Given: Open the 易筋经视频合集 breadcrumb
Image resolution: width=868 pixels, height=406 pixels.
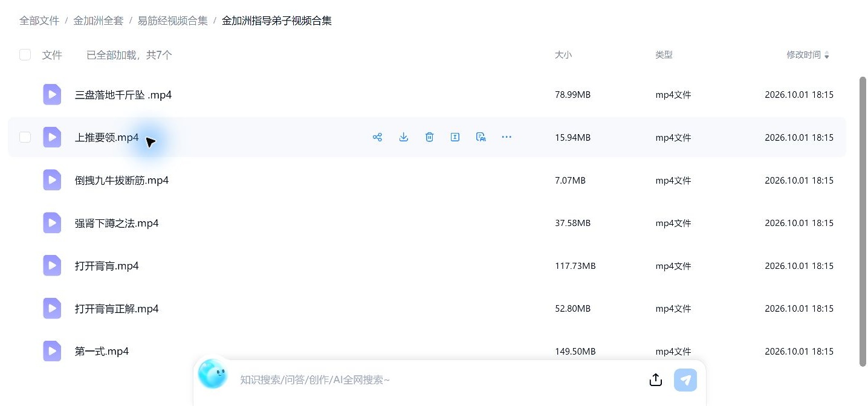Looking at the screenshot, I should pyautogui.click(x=173, y=21).
